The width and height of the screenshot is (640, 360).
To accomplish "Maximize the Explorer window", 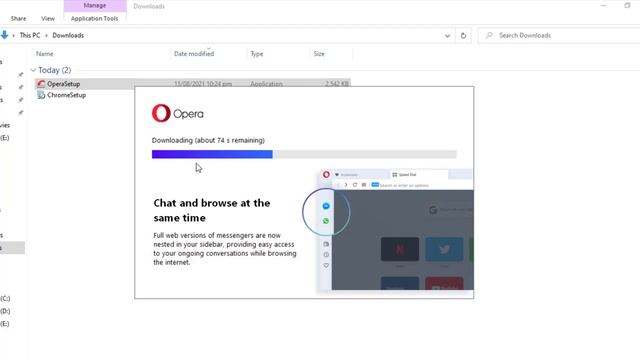I will click(x=627, y=6).
